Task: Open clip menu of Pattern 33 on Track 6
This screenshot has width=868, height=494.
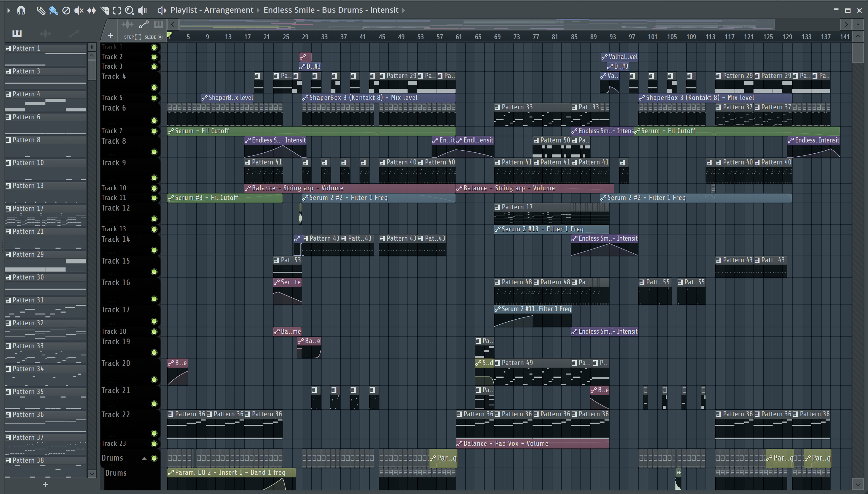Action: click(498, 107)
